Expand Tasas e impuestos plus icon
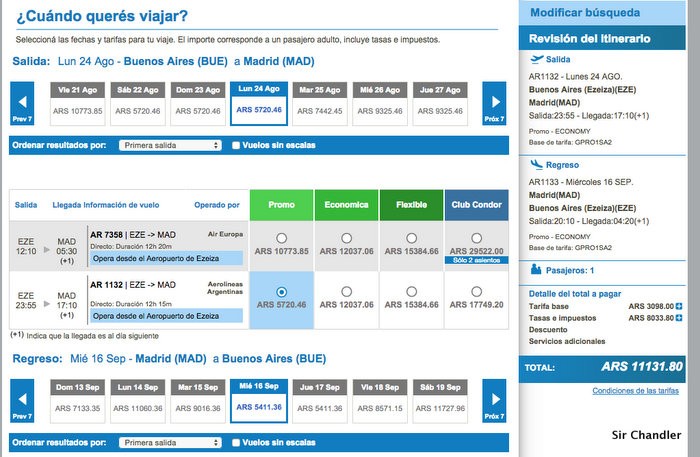Viewport: 700px width, 457px height. (x=679, y=317)
